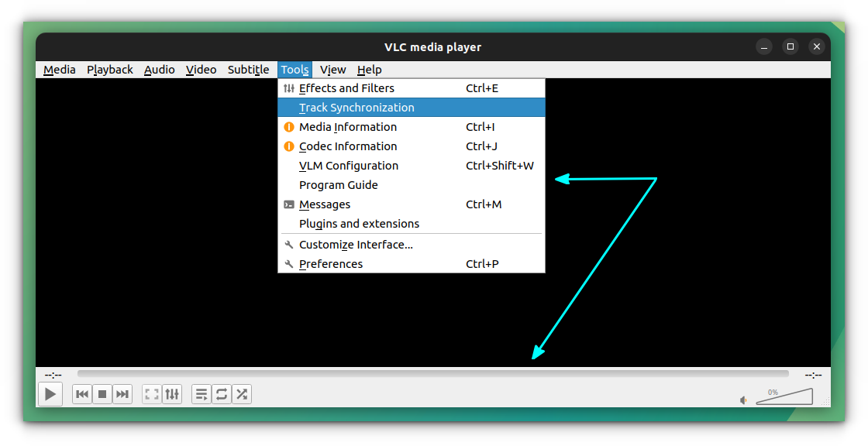868x446 pixels.
Task: Show extended settings equalizer icon
Action: click(172, 394)
